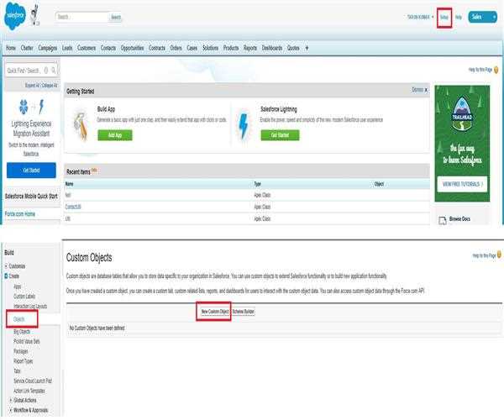The image size is (504, 420).
Task: Focus the Quick Find search field
Action: click(32, 70)
